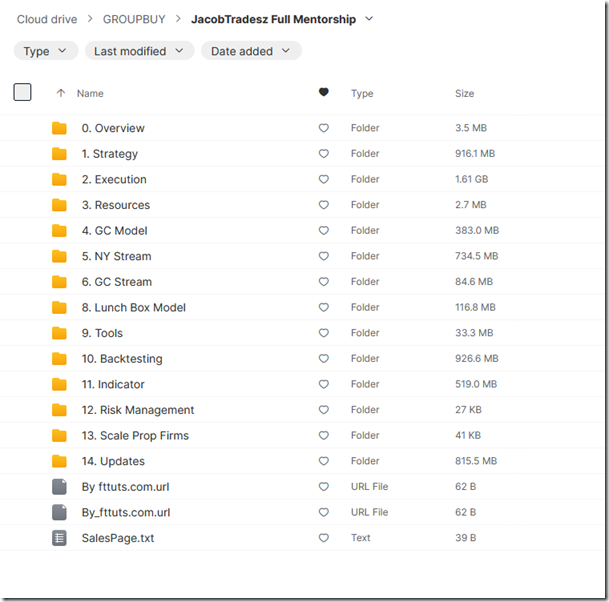Open the 2. Execution folder name
The image size is (609, 602).
[x=114, y=179]
